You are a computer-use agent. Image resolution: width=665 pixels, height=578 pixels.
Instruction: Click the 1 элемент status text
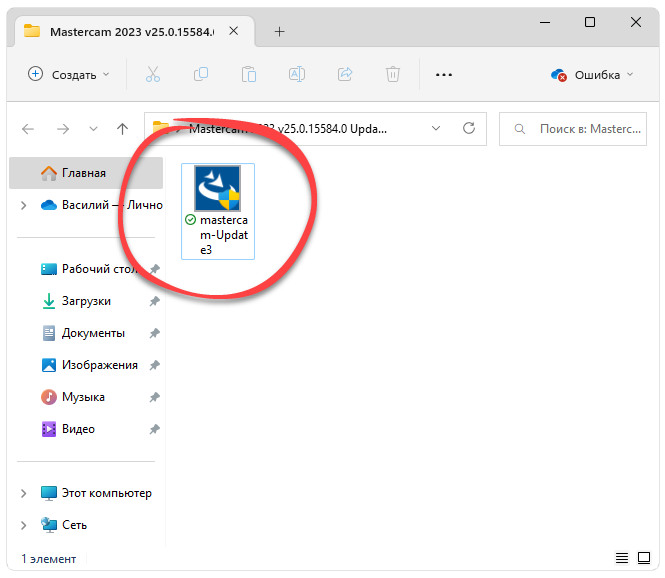coord(49,559)
